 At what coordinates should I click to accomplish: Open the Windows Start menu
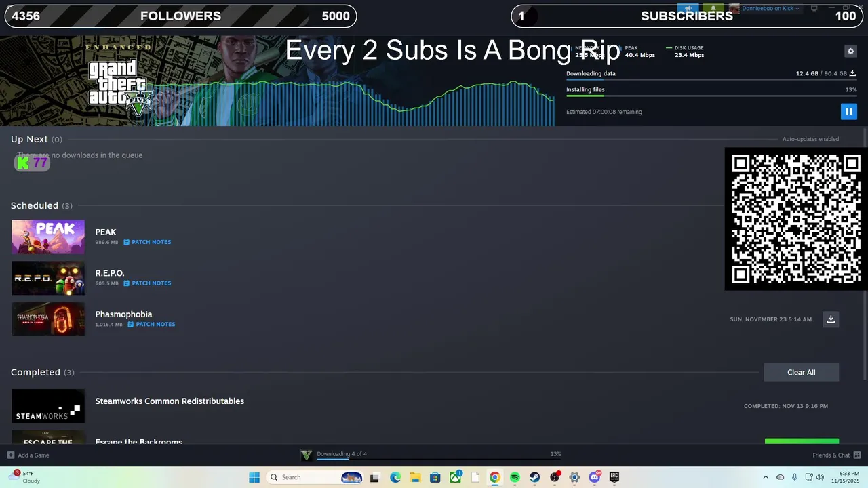pyautogui.click(x=254, y=477)
